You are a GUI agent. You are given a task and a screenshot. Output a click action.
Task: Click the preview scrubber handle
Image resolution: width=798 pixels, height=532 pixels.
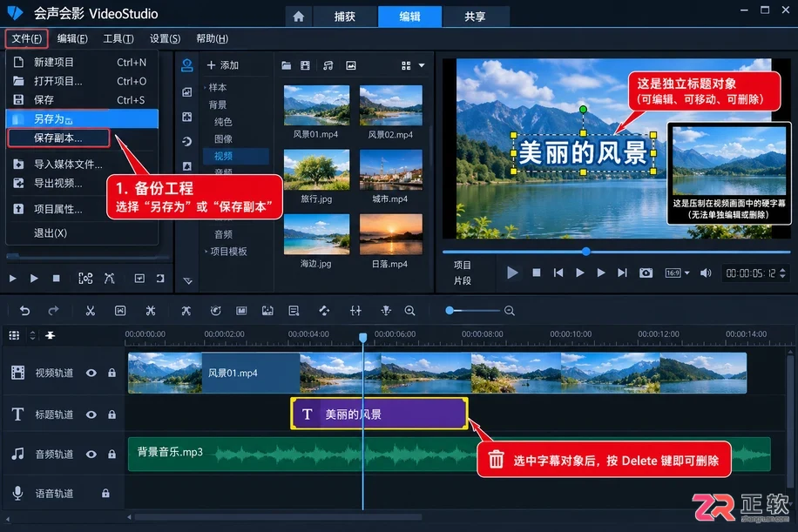(x=586, y=252)
